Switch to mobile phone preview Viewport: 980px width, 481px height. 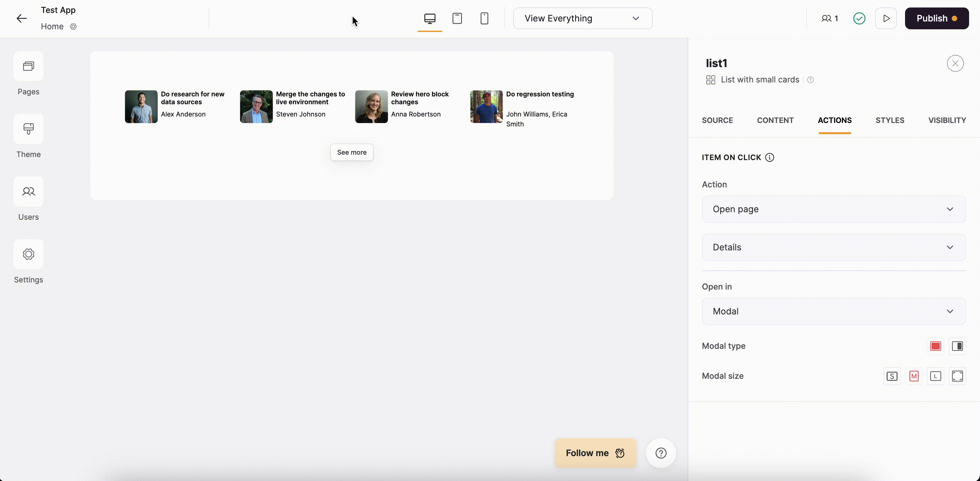[x=484, y=18]
